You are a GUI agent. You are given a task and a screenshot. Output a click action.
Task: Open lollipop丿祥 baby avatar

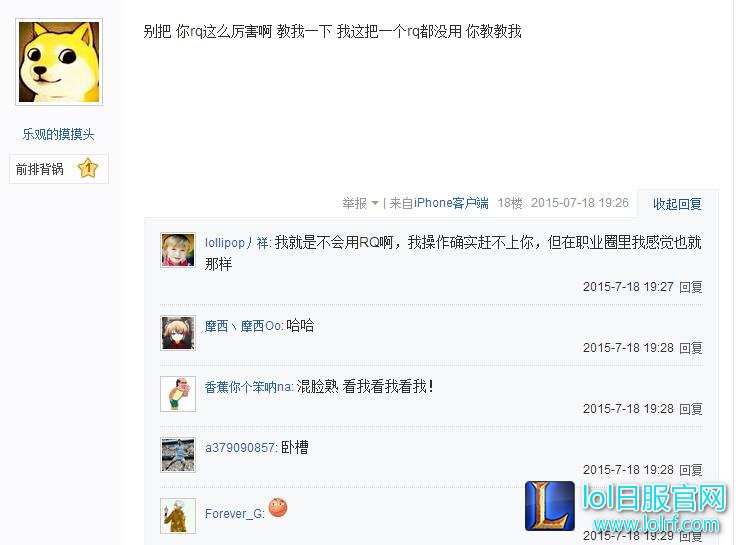click(x=178, y=250)
